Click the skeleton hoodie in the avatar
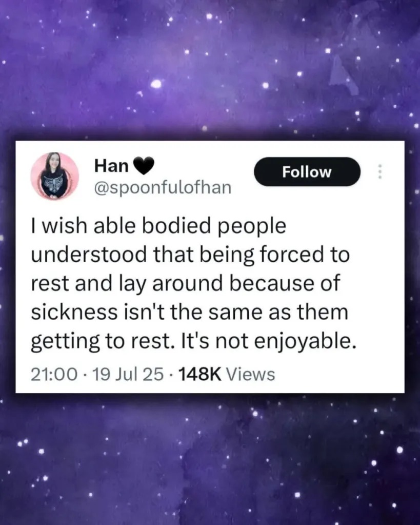Image resolution: width=420 pixels, height=525 pixels. coord(53,185)
